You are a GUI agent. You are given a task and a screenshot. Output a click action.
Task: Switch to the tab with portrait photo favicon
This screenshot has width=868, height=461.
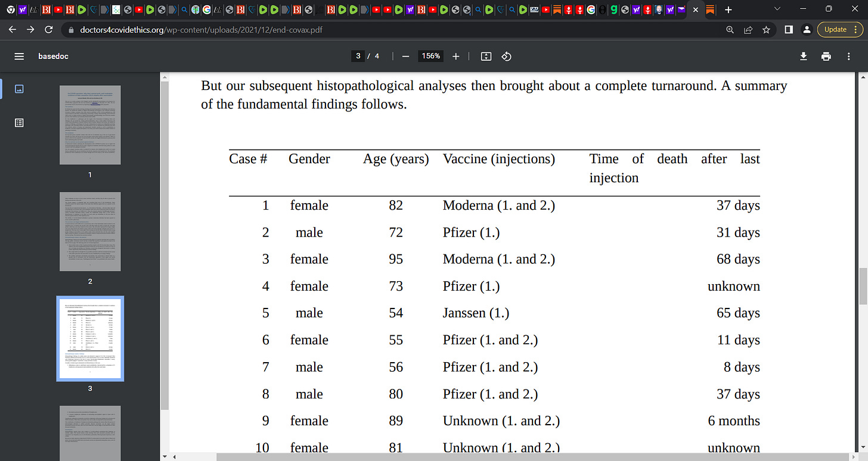[658, 10]
